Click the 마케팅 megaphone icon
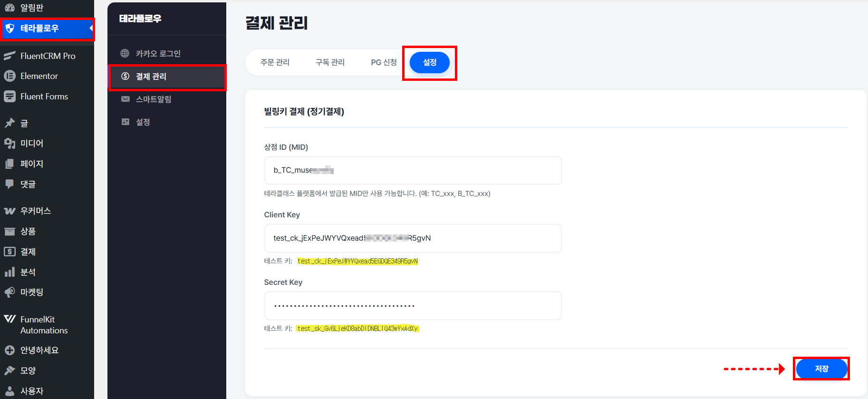Screen dimensions: 868x399 pyautogui.click(x=10, y=292)
